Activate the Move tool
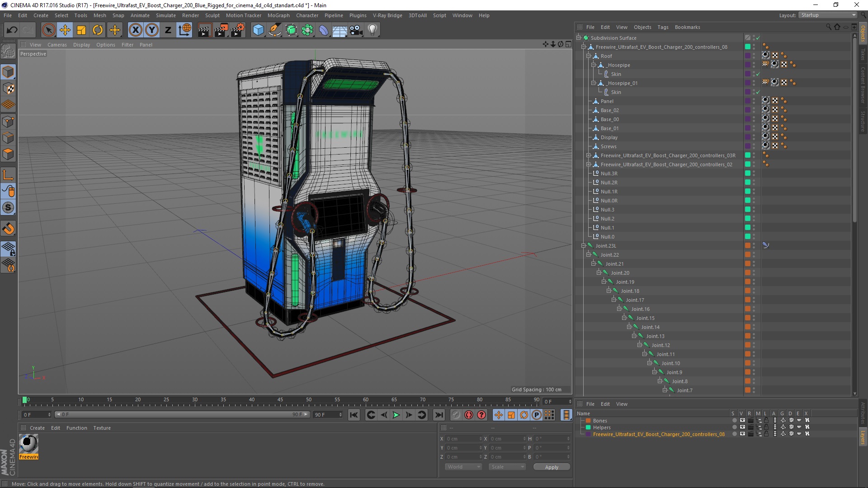Image resolution: width=868 pixels, height=488 pixels. tap(65, 30)
